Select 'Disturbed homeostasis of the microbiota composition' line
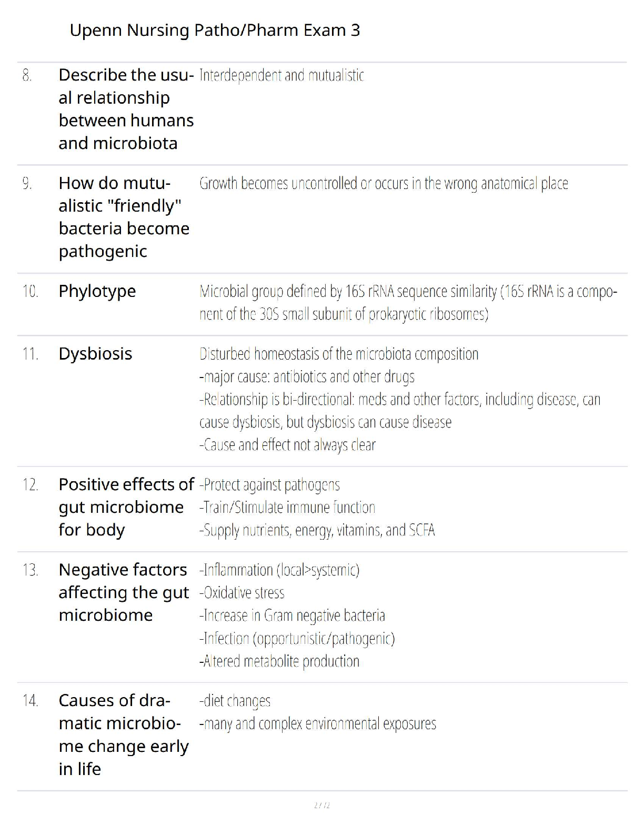 click(x=339, y=354)
